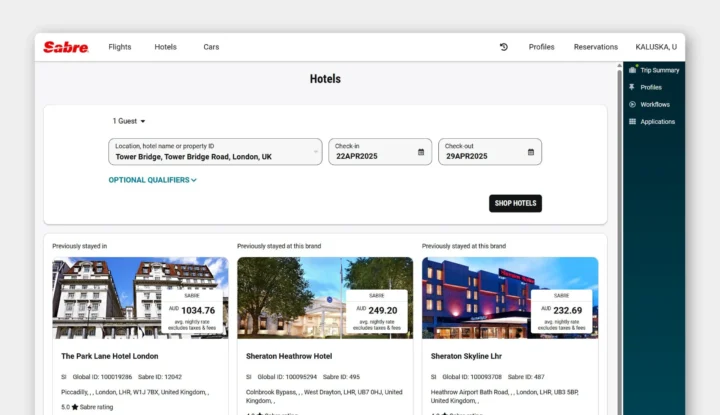The height and width of the screenshot is (415, 720).
Task: Open the Check-out calendar icon
Action: pyautogui.click(x=531, y=152)
